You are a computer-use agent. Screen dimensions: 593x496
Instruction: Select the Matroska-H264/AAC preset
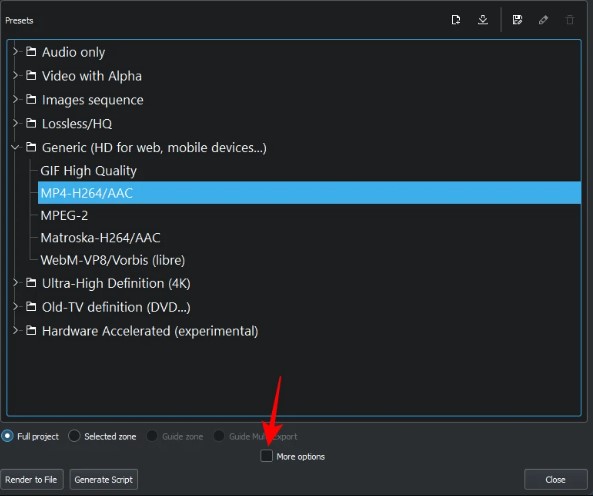pos(100,238)
